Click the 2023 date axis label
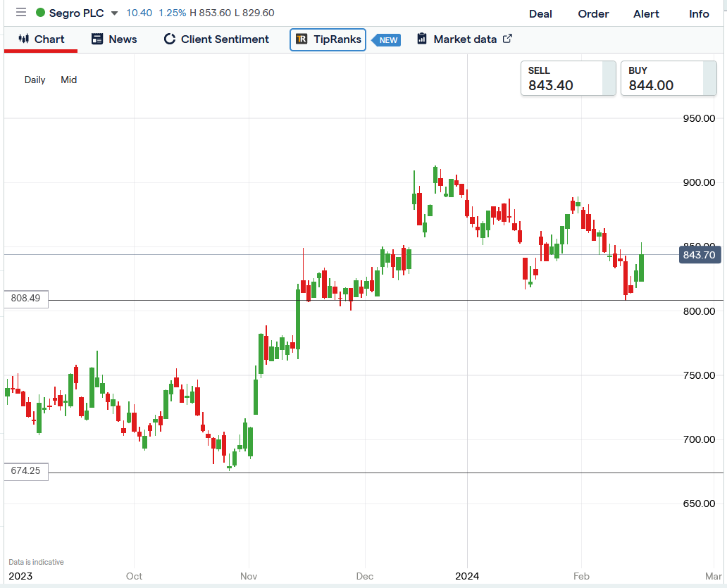The image size is (727, 588). pyautogui.click(x=20, y=576)
